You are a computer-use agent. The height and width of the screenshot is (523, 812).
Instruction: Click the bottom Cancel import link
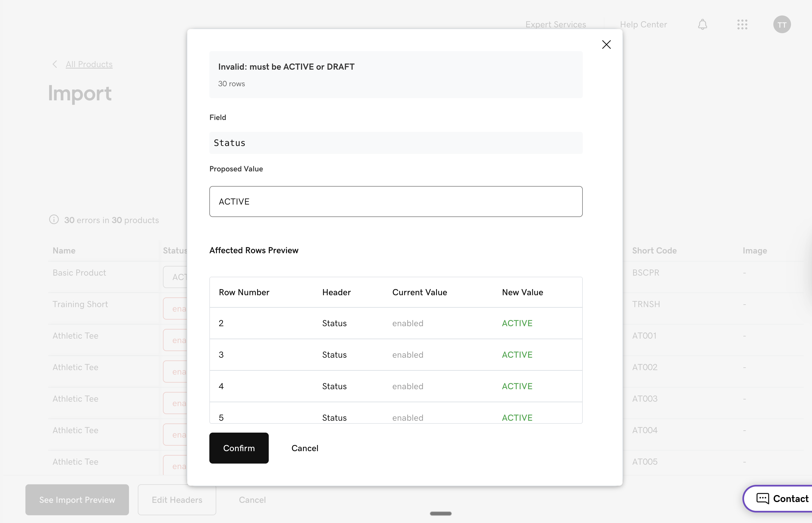click(x=252, y=500)
